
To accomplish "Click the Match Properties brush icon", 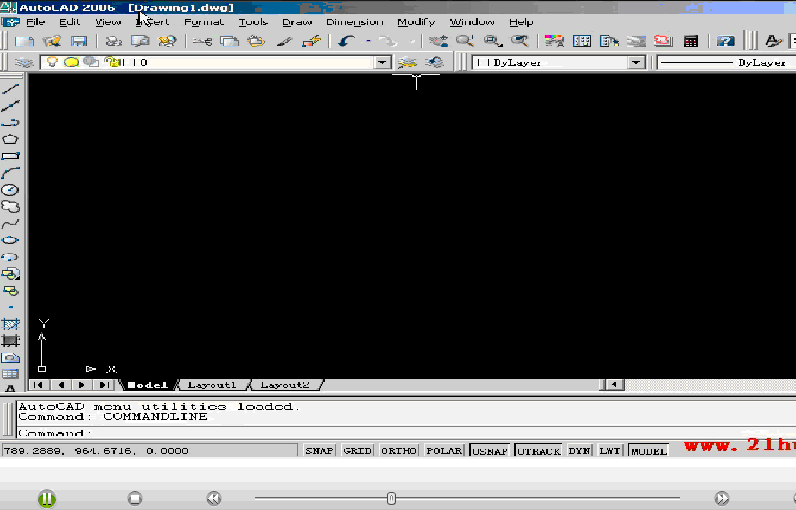I will coord(284,42).
